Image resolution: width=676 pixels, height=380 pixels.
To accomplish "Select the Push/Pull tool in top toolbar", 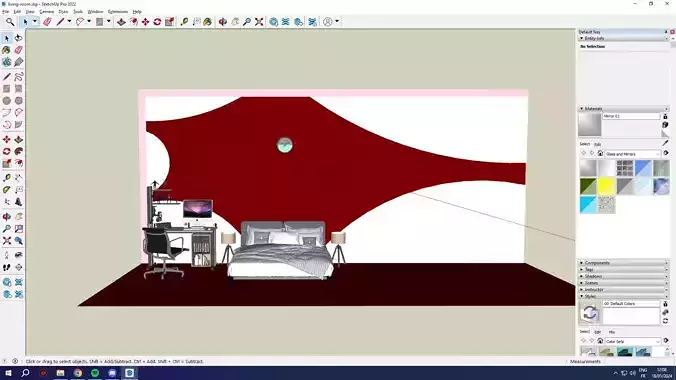I will click(x=122, y=22).
